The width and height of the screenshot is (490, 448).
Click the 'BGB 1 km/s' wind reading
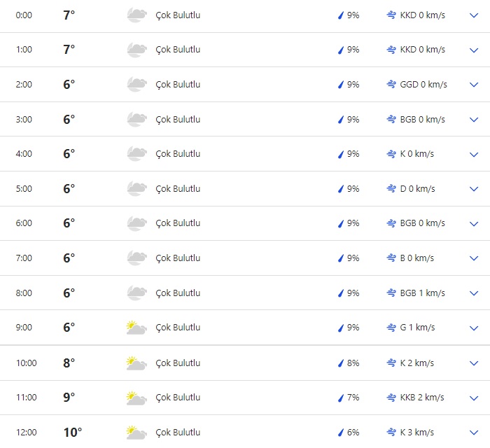point(422,293)
